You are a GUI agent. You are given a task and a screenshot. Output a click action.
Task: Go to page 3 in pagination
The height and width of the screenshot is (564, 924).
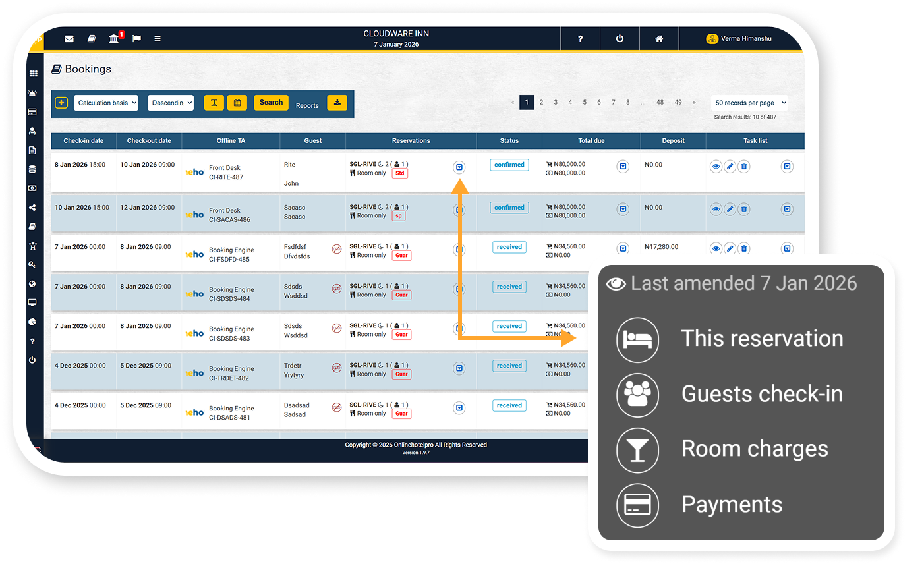(x=556, y=103)
